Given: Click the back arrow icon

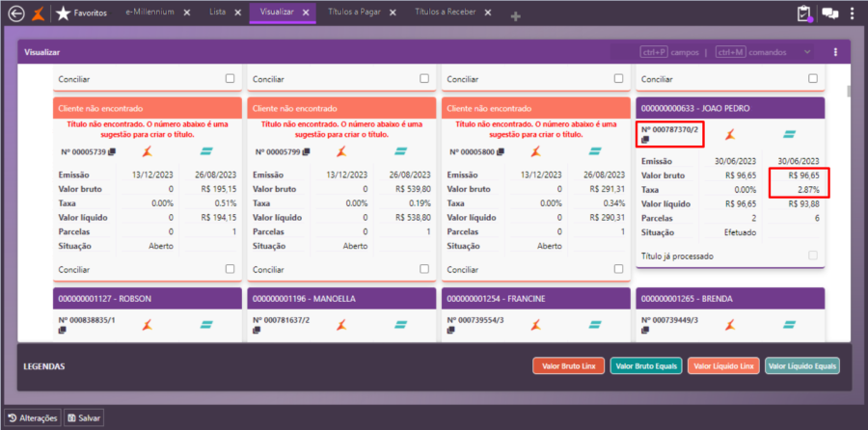Looking at the screenshot, I should click(16, 13).
